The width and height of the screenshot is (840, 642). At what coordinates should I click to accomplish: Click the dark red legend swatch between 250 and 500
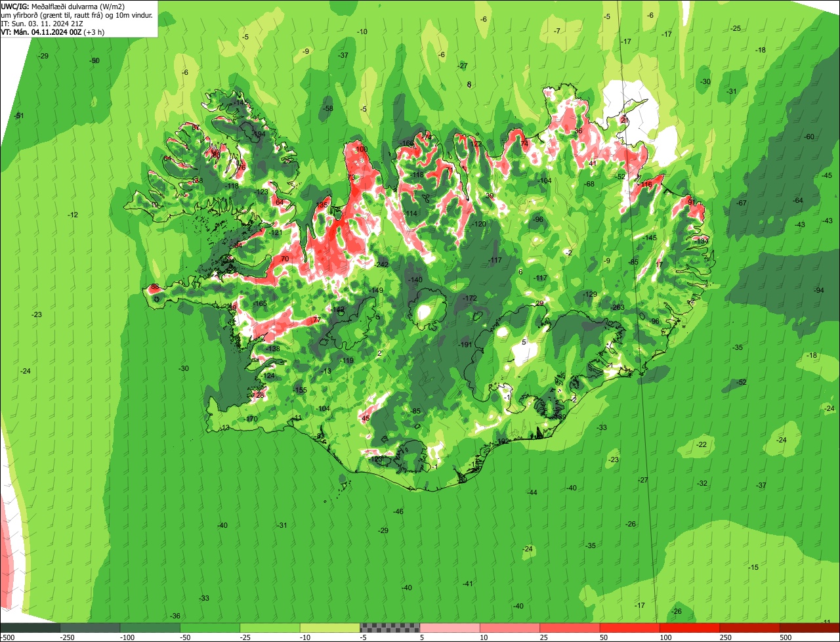click(749, 628)
